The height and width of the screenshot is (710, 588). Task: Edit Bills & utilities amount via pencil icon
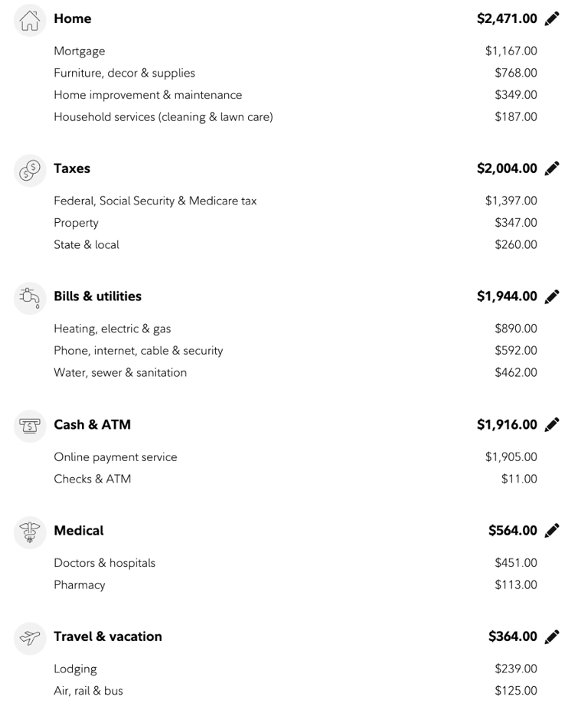552,296
